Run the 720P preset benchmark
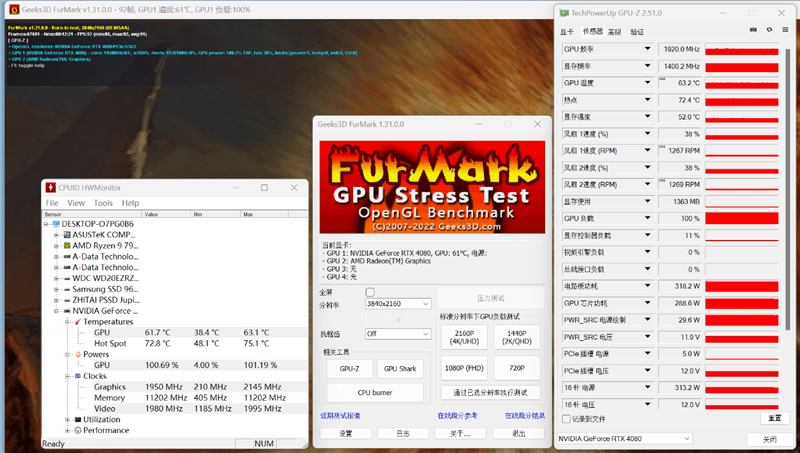800x453 pixels. click(x=517, y=368)
